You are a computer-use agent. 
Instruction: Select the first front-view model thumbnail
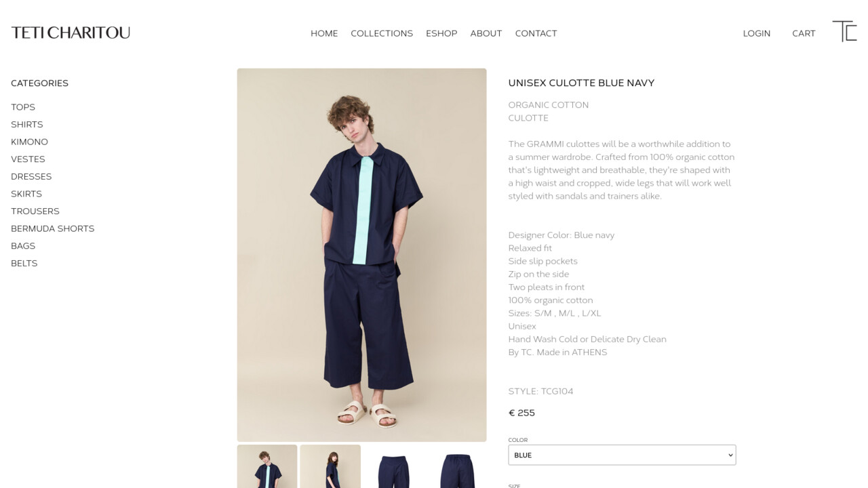tap(267, 466)
